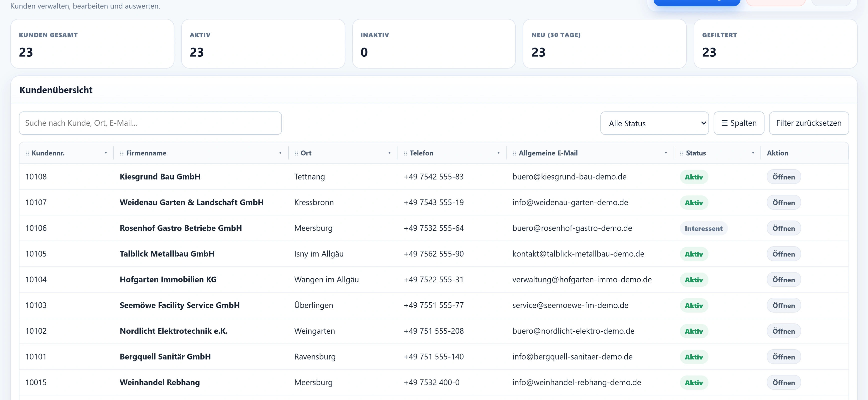Open the Status column header arrow menu
Viewport: 868px width, 400px height.
tap(753, 153)
